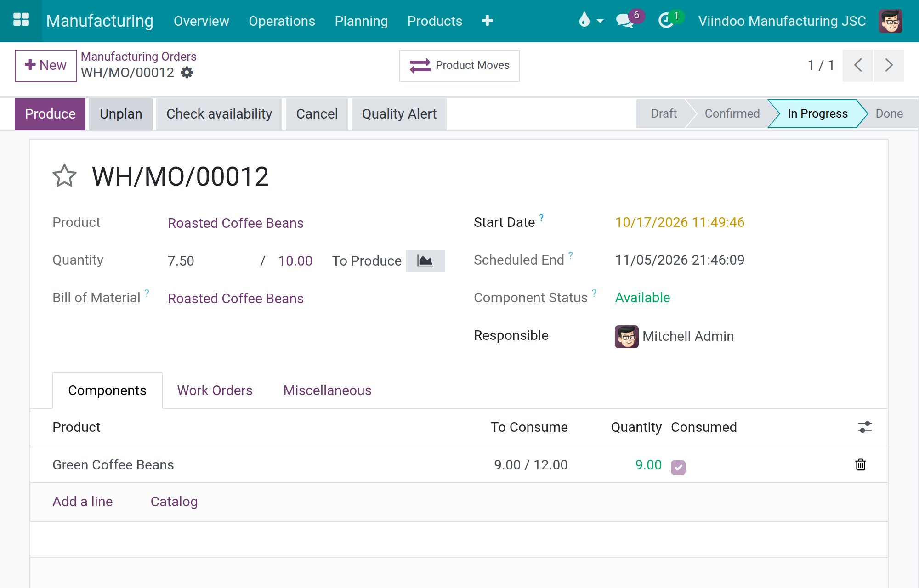This screenshot has height=588, width=919.
Task: Expand the debug dropdown caret
Action: click(600, 21)
